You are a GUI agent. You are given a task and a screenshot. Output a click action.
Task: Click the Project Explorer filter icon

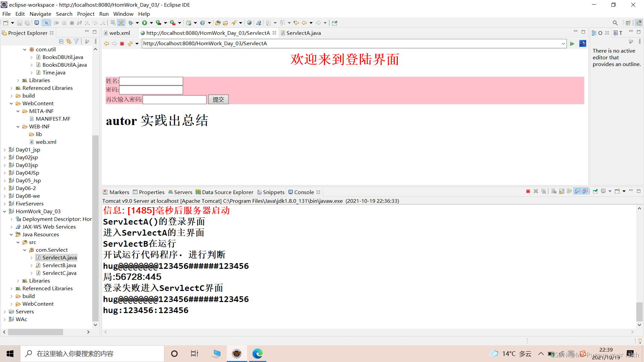(76, 41)
